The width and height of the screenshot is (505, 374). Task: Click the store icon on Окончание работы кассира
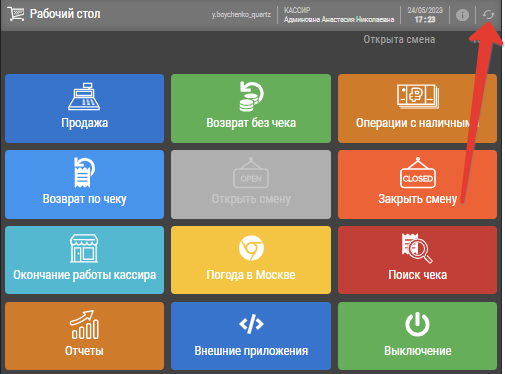pos(84,248)
